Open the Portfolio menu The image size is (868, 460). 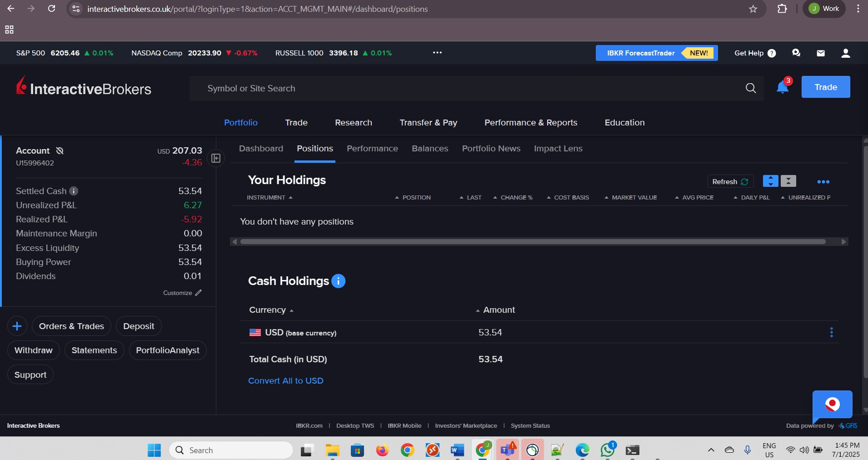tap(241, 122)
